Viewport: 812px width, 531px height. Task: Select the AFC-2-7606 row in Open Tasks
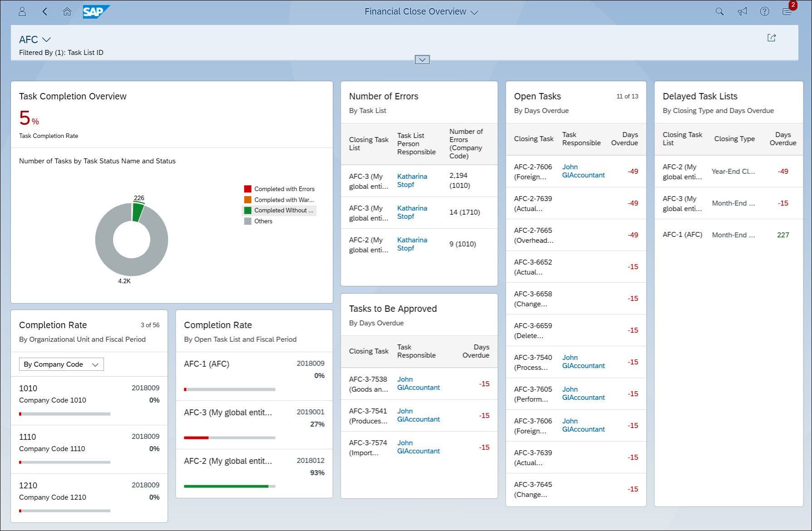pyautogui.click(x=576, y=172)
